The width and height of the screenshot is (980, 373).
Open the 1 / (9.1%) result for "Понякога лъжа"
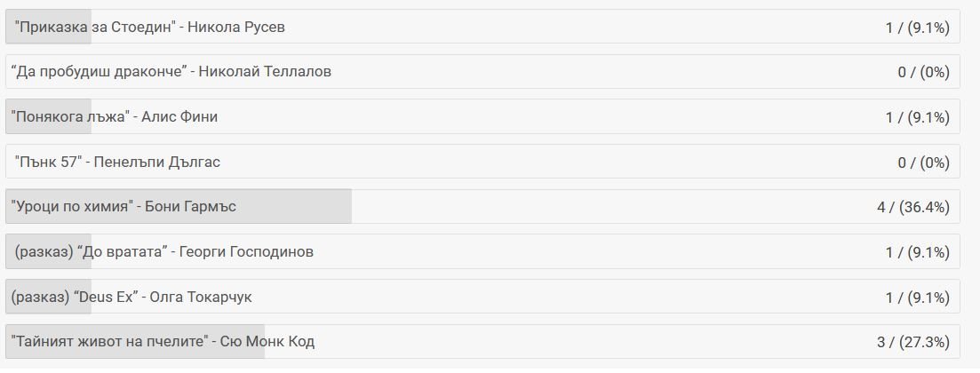(x=917, y=117)
